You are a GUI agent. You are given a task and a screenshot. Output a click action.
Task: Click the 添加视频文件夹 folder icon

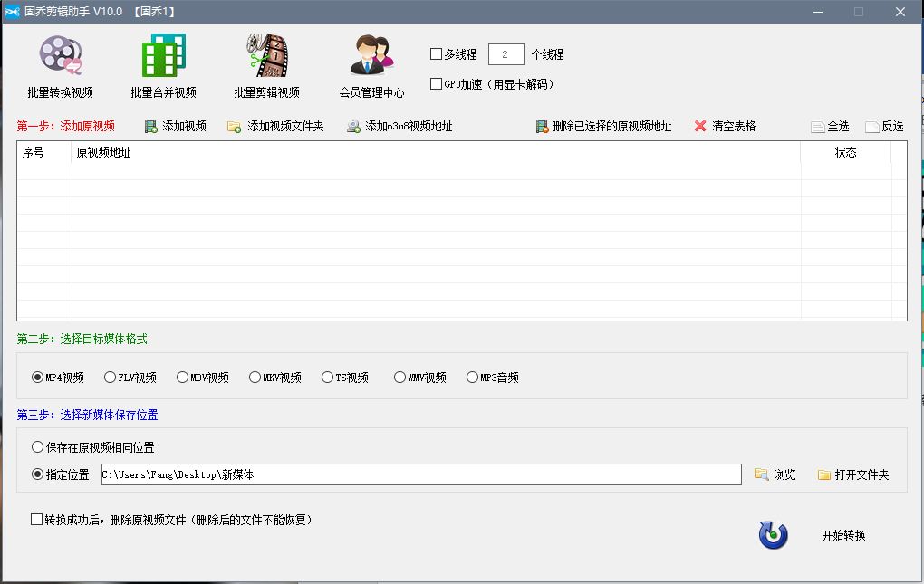point(234,127)
